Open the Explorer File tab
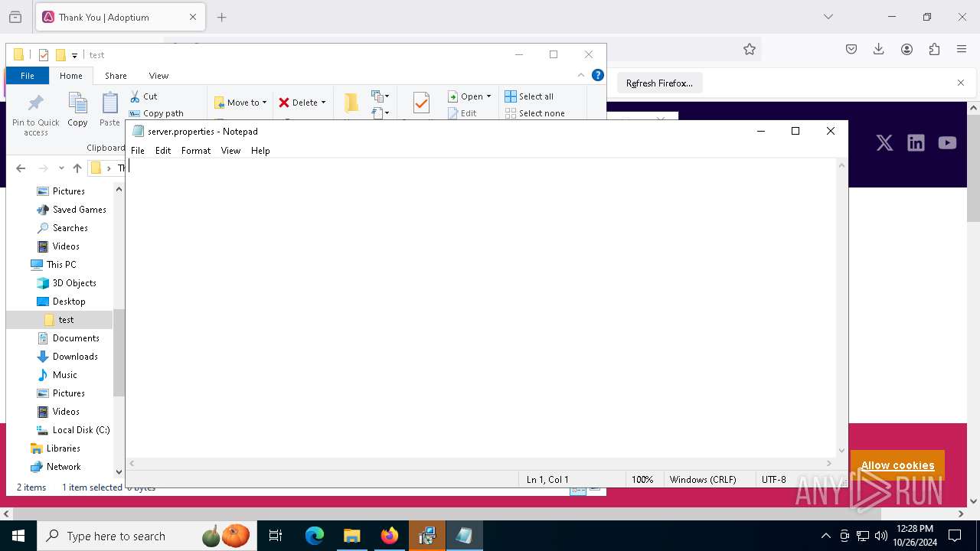The image size is (980, 551). tap(28, 76)
